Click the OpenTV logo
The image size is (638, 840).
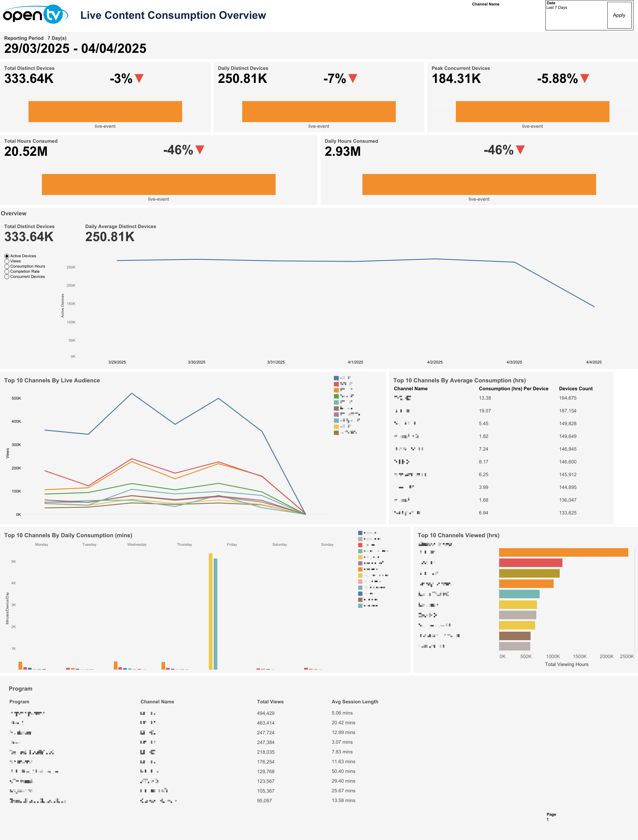(35, 15)
